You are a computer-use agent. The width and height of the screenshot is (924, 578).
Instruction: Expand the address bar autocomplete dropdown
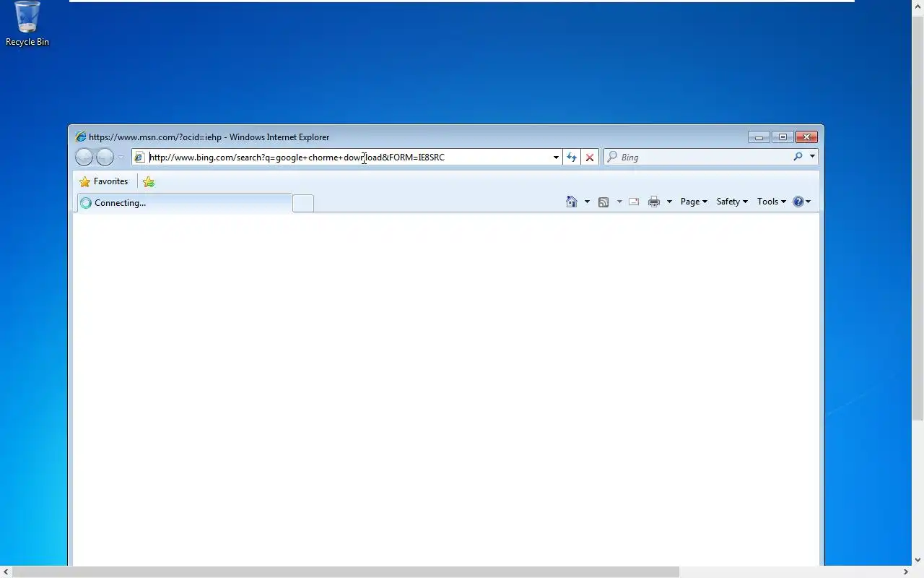click(556, 157)
